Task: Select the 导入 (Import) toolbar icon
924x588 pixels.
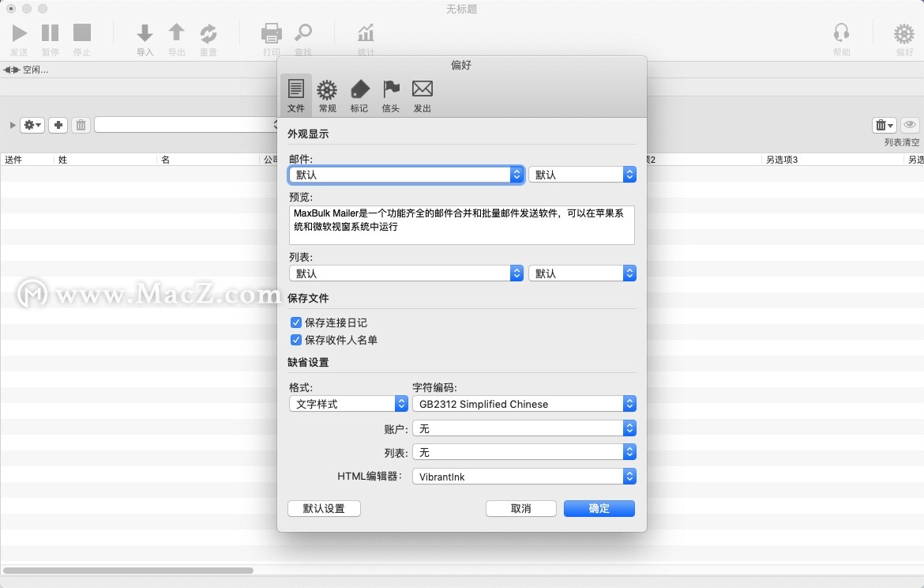Action: click(145, 33)
